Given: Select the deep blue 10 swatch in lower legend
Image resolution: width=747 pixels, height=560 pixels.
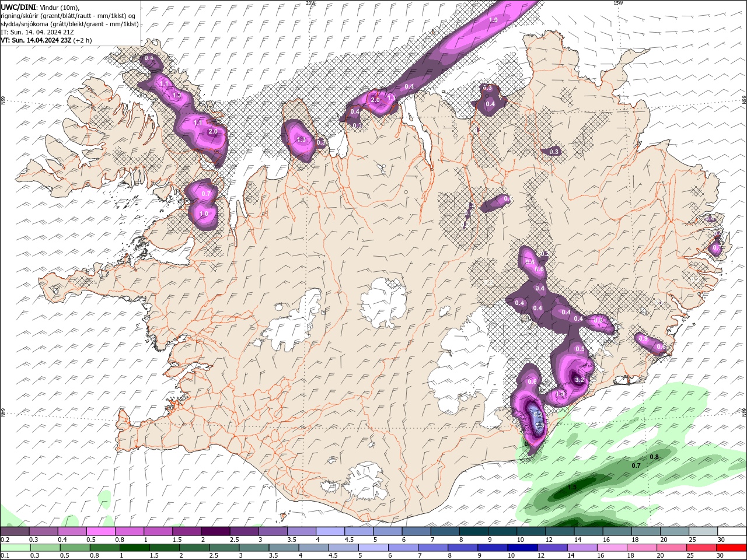Looking at the screenshot, I should 521,548.
